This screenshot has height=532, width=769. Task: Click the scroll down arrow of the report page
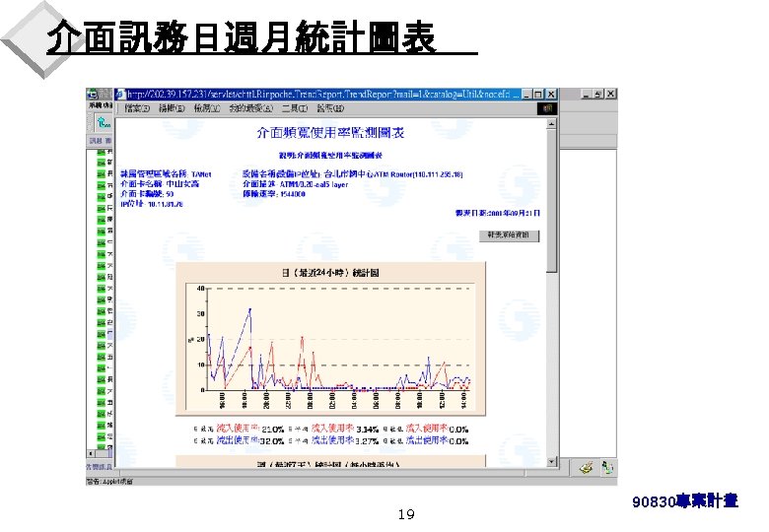click(552, 461)
